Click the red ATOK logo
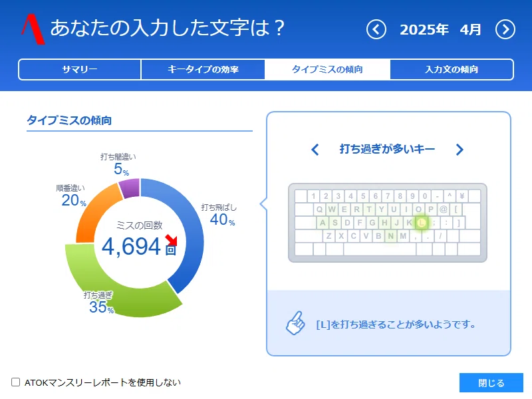This screenshot has height=399, width=532. (33, 29)
